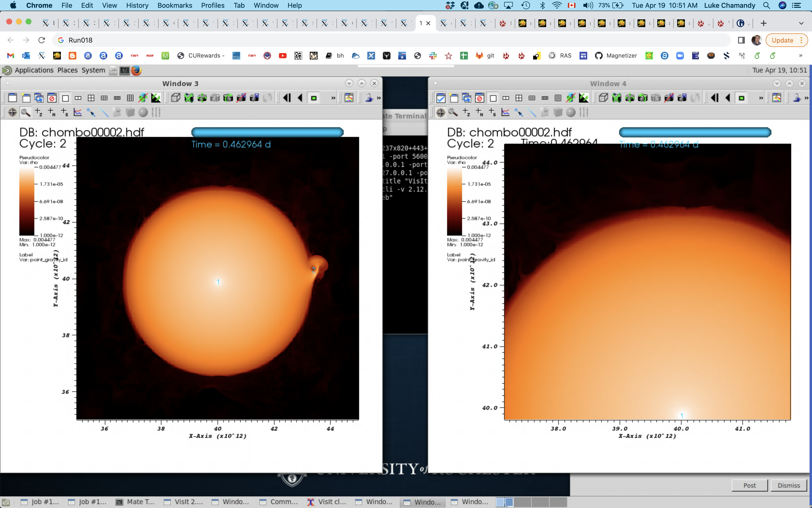Screen dimensions: 812x508
Task: Select Zone Pick tool in Window 3
Action: click(x=39, y=112)
